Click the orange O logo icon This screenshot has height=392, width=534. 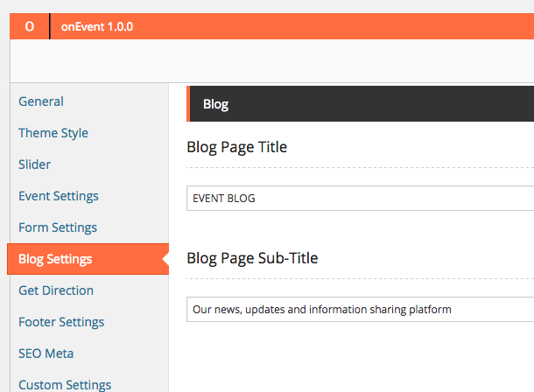(x=30, y=27)
